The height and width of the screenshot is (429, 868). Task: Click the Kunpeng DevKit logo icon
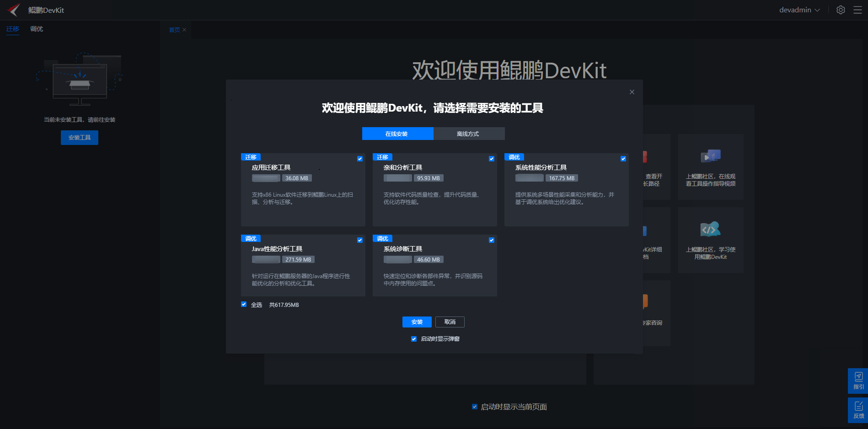14,10
